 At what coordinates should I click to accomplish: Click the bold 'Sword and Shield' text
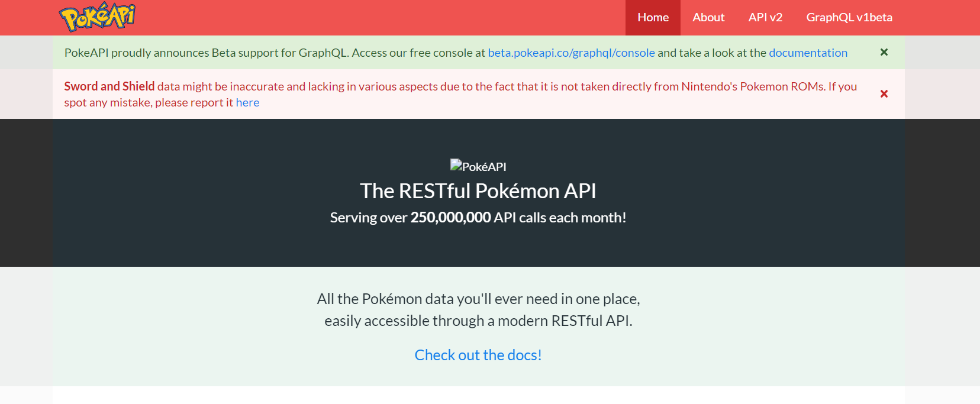(x=109, y=86)
